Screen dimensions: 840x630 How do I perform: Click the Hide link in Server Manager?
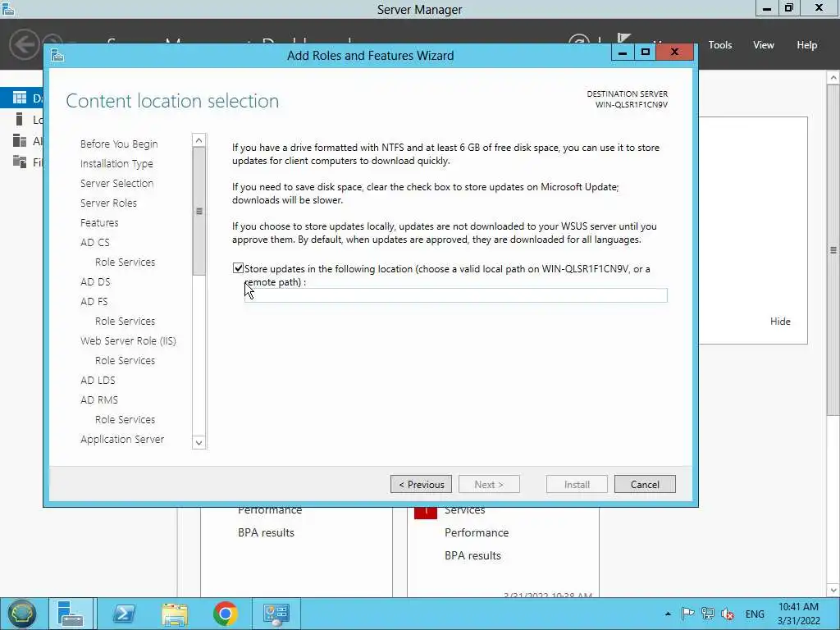780,322
